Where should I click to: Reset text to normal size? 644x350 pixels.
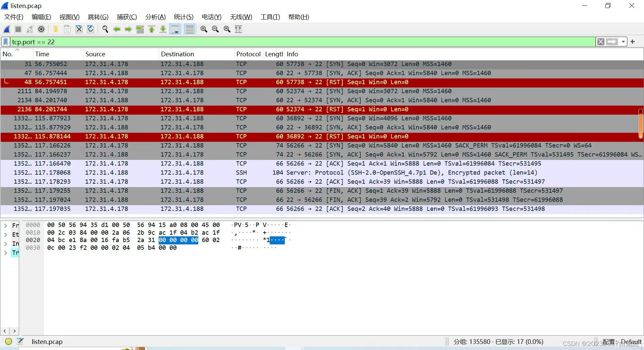227,29
